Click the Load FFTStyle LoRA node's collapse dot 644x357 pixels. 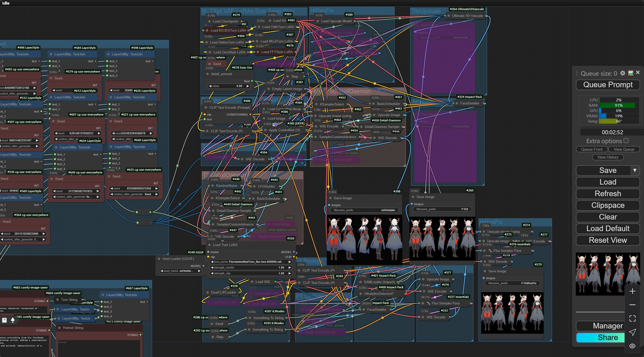pyautogui.click(x=258, y=52)
